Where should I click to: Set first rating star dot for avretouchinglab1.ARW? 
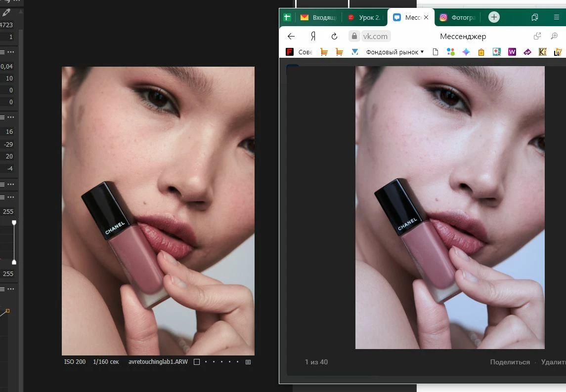[x=206, y=362]
